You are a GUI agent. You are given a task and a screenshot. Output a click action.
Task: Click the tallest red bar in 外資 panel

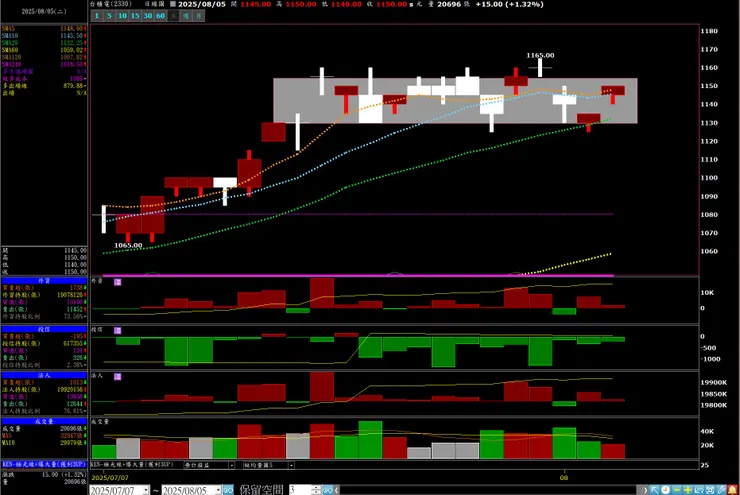tap(322, 293)
